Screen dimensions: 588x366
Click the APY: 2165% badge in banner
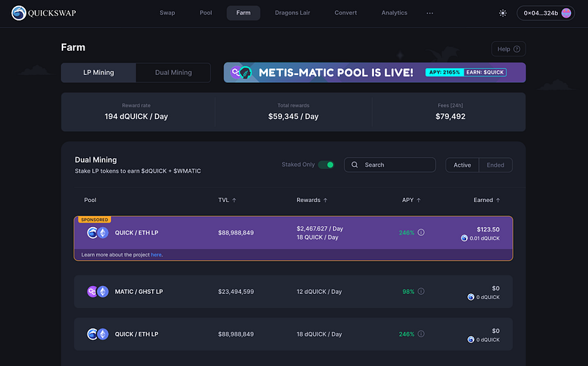[x=445, y=72]
